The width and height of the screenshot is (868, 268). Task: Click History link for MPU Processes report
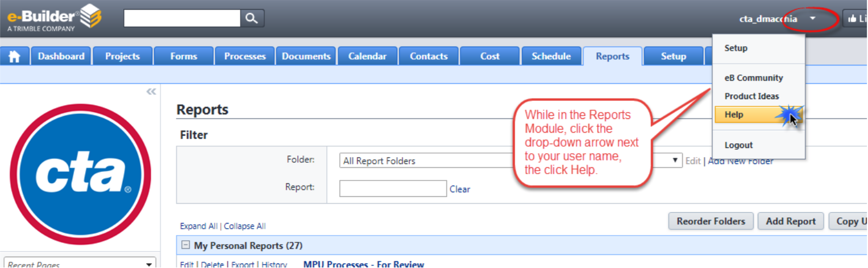[275, 264]
